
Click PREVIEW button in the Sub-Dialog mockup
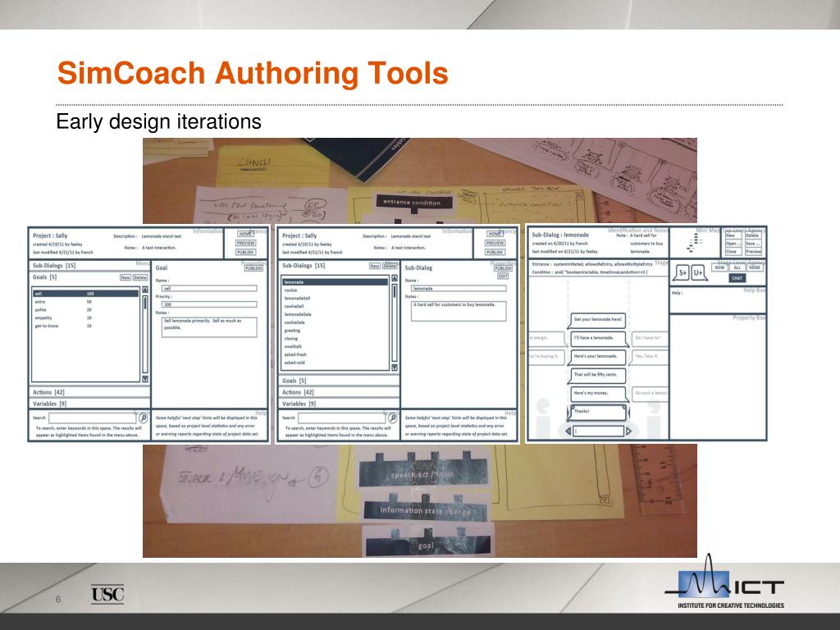pos(495,243)
